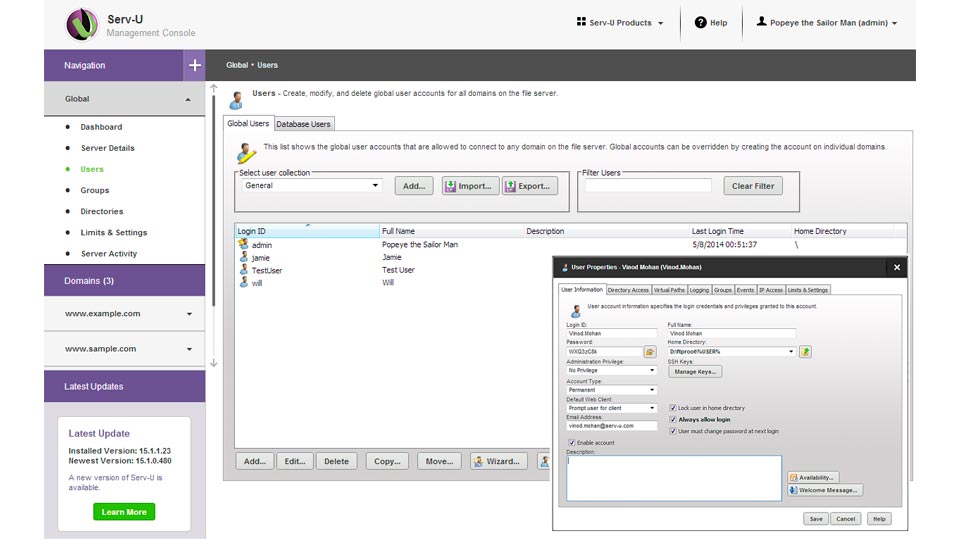The height and width of the screenshot is (540, 960).
Task: Click the user icon in User Information tab
Action: [576, 310]
